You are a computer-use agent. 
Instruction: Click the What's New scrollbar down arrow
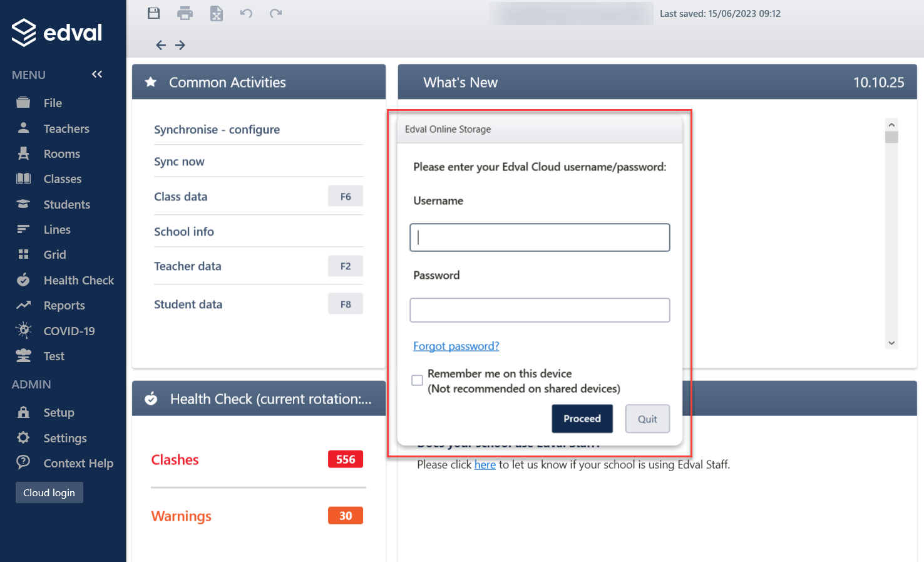891,343
